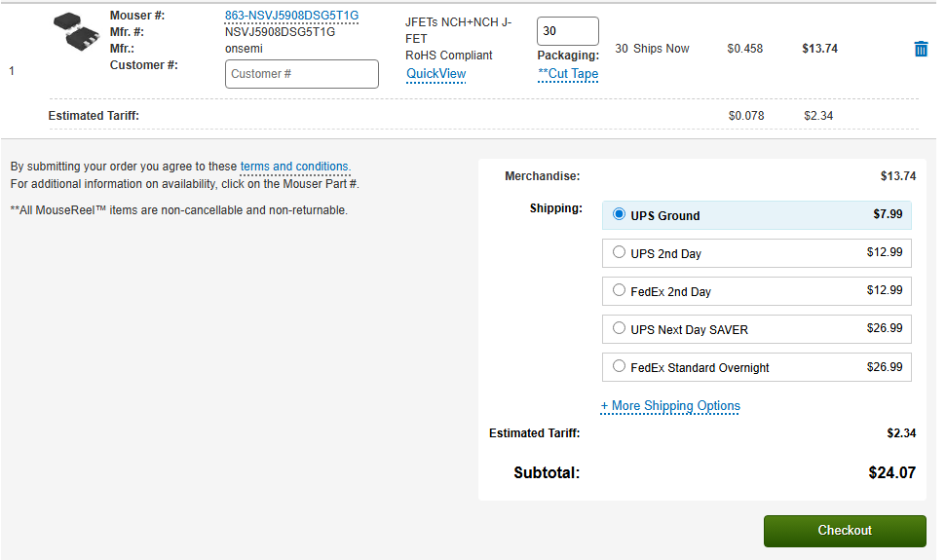Click the $24.07 subtotal amount
The width and height of the screenshot is (946, 560).
(891, 473)
